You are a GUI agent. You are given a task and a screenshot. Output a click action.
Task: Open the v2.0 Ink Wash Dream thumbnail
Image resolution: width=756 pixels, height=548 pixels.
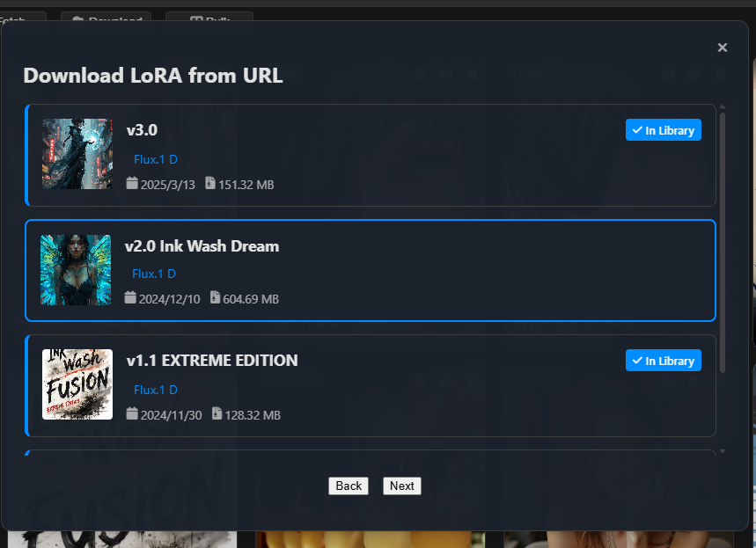point(76,270)
